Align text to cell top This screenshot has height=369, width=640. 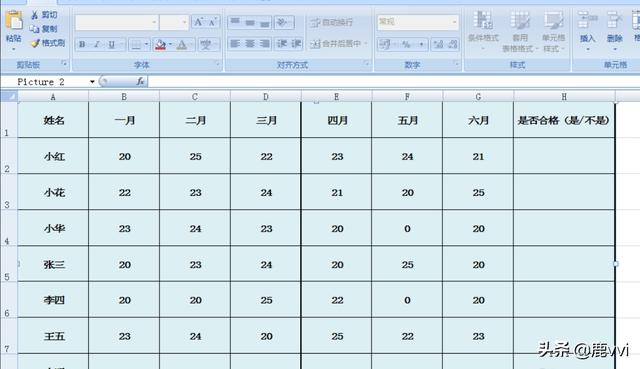click(x=235, y=22)
